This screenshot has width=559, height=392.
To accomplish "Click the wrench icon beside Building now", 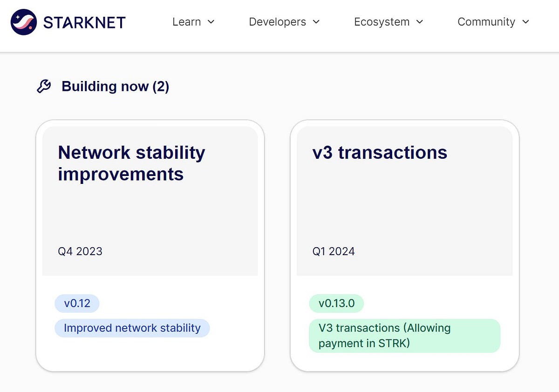I will (43, 86).
